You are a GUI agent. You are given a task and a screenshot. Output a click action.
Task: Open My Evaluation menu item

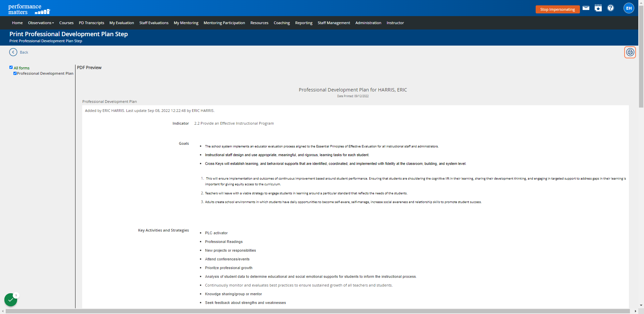(122, 23)
